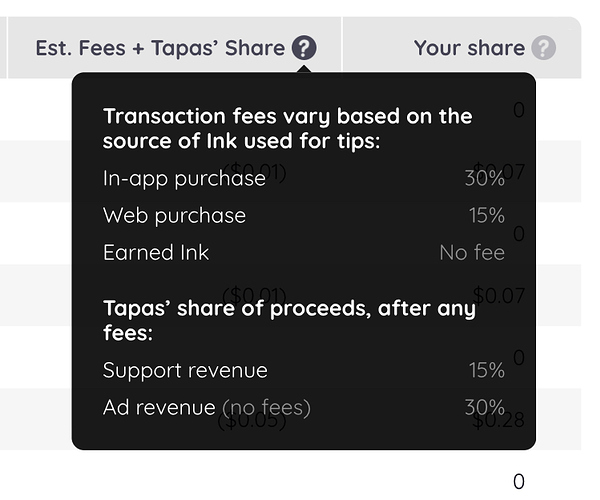Click the Ad revenue (no fees) label
Image resolution: width=600 pixels, height=500 pixels.
(207, 407)
